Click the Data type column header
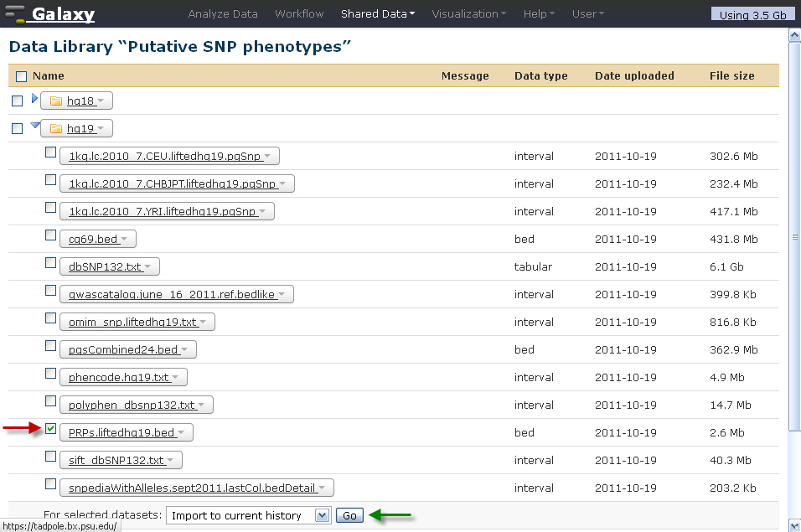This screenshot has height=532, width=801. click(x=541, y=76)
